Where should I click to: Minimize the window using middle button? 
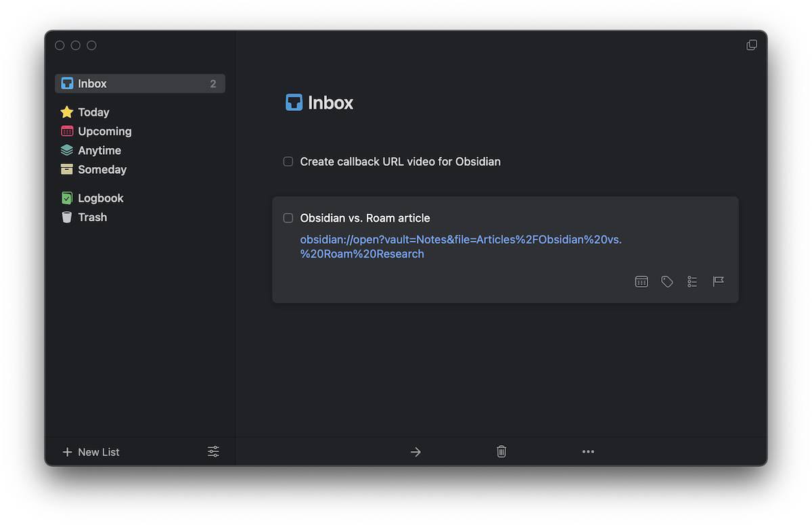click(76, 45)
